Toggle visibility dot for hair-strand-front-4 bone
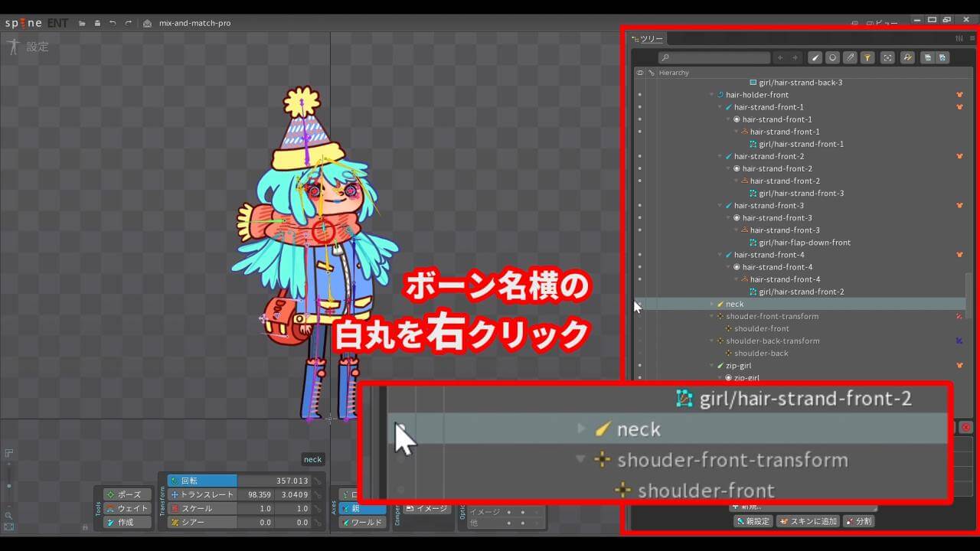Screen dimensions: 980x551 point(639,255)
